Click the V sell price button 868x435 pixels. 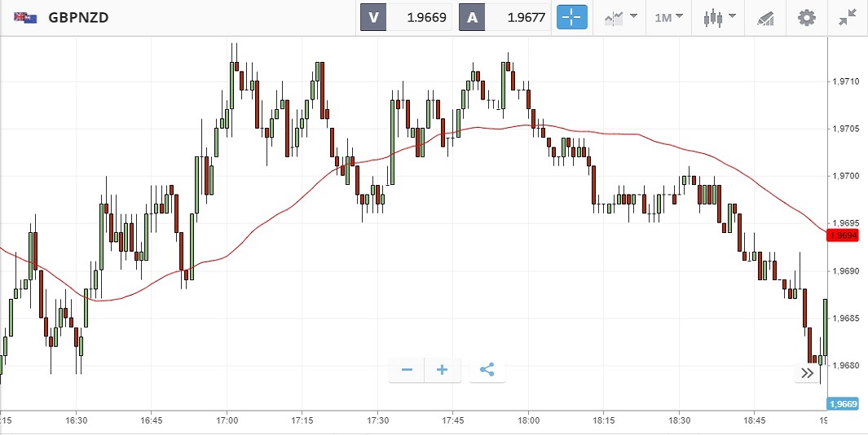pos(373,17)
